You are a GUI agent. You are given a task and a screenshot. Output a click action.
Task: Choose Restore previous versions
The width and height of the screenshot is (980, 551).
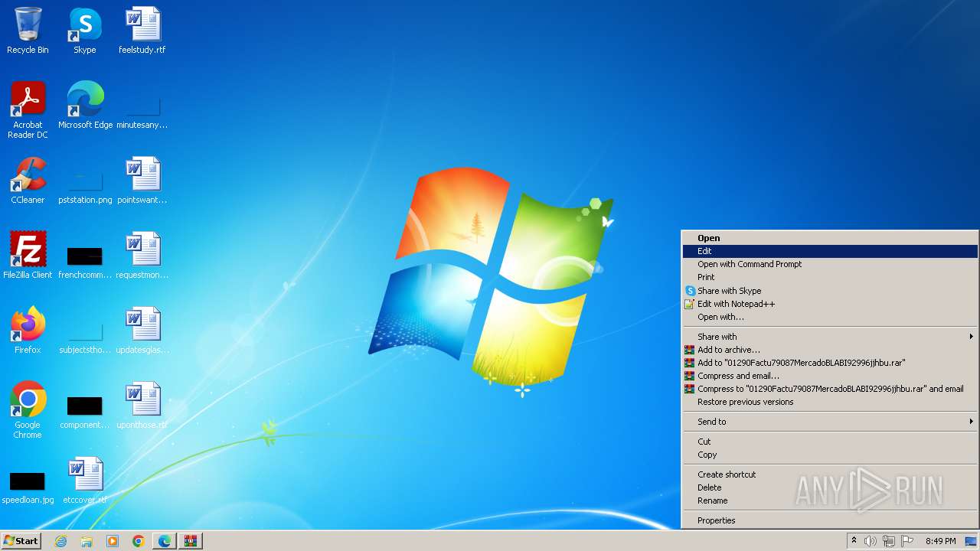(830, 402)
